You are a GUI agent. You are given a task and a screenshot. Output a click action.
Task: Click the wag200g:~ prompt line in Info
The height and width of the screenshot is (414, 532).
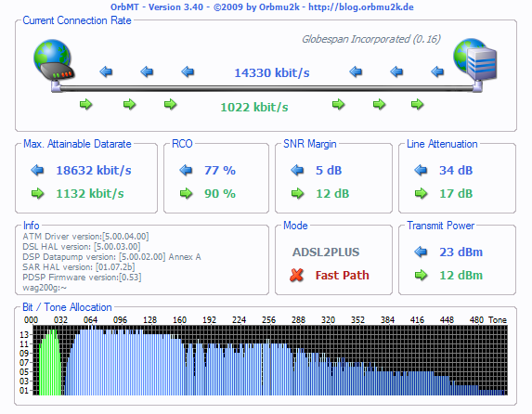coord(45,288)
